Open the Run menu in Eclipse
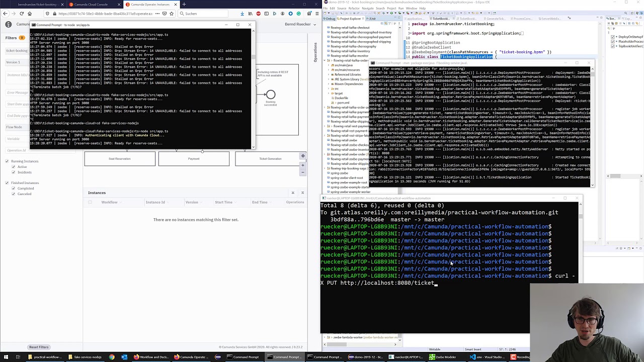644x362 pixels. coord(401,9)
